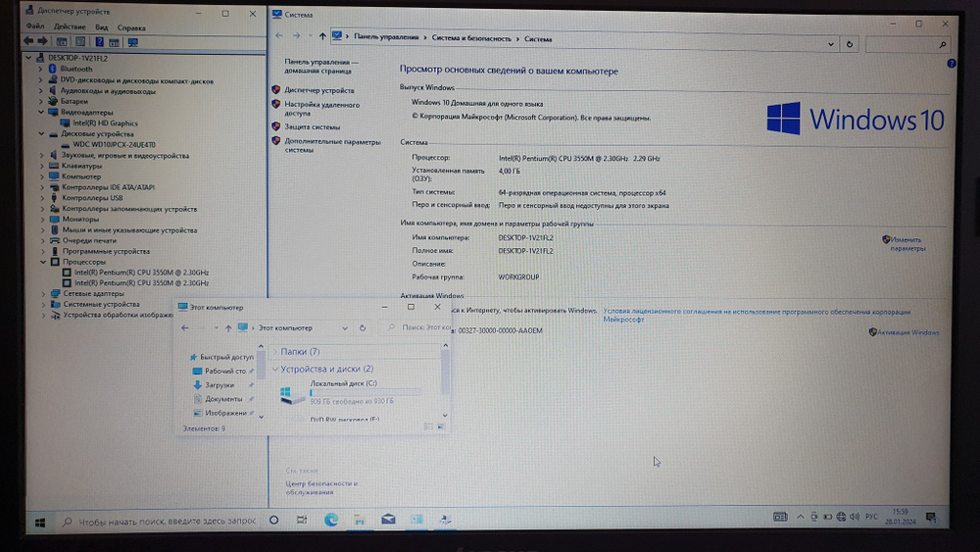Expand DVD-дисководы и дисководы компакт-дисков

40,80
